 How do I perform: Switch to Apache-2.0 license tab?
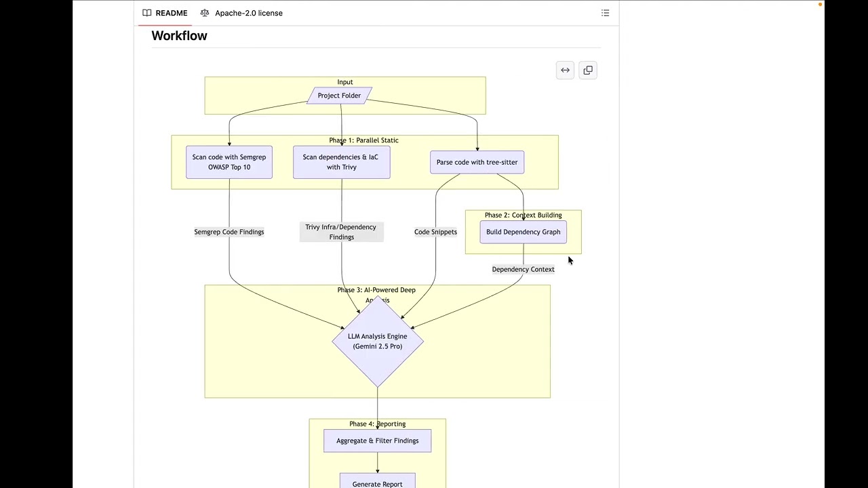click(x=241, y=13)
